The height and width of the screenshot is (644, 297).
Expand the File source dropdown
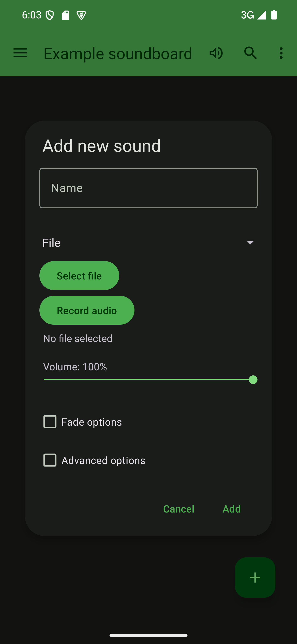(148, 243)
